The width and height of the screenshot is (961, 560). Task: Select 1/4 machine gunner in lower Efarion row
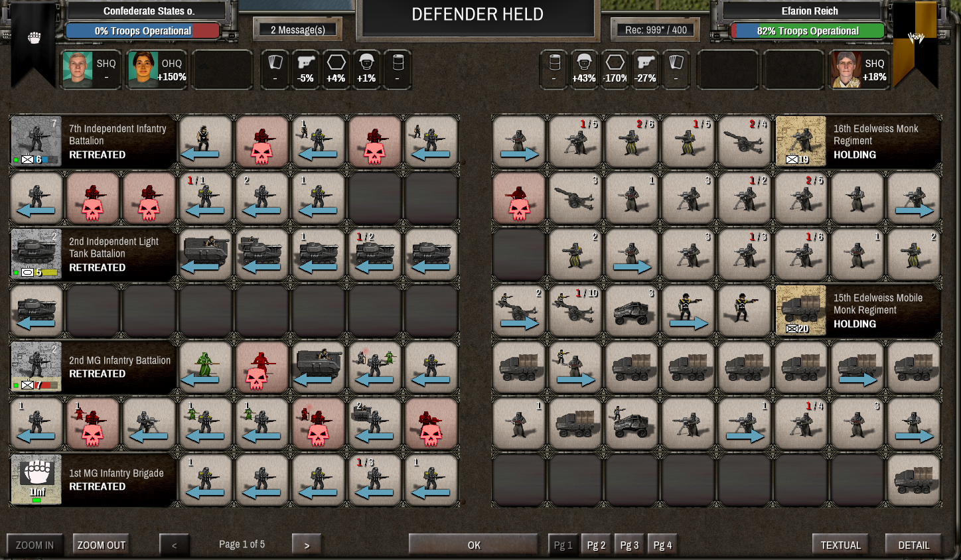(801, 423)
